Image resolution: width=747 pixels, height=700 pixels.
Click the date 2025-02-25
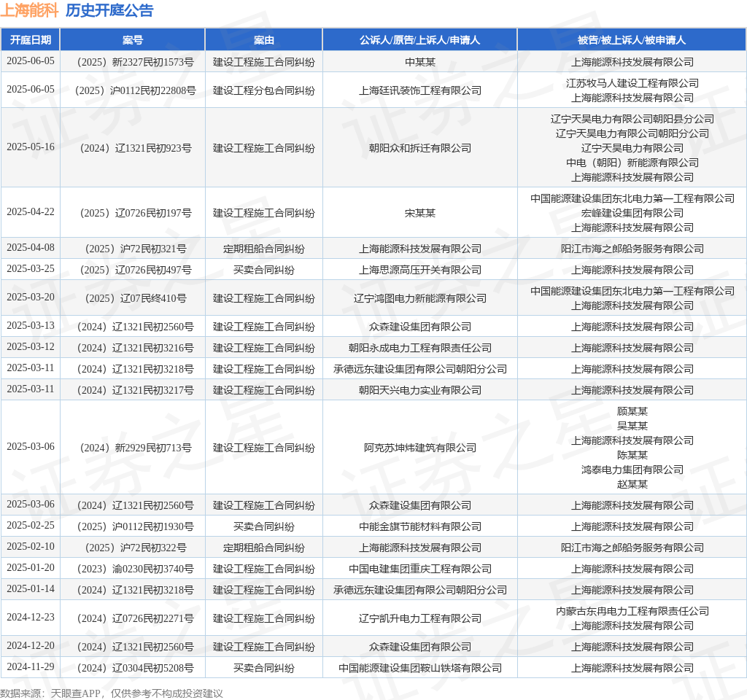coord(31,525)
